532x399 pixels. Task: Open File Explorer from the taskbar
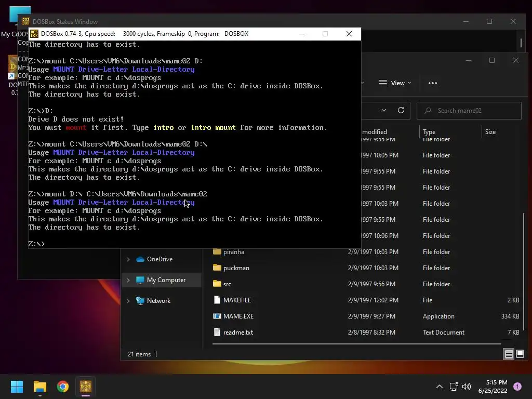tap(39, 387)
